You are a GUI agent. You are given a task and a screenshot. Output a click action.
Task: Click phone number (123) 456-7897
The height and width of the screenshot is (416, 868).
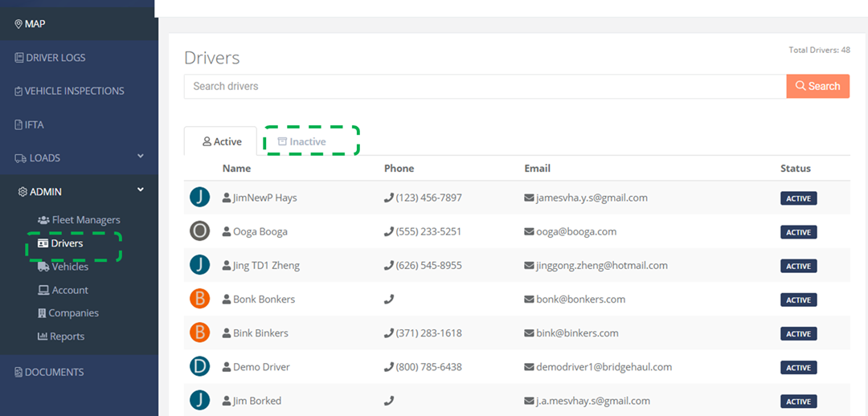pyautogui.click(x=428, y=198)
